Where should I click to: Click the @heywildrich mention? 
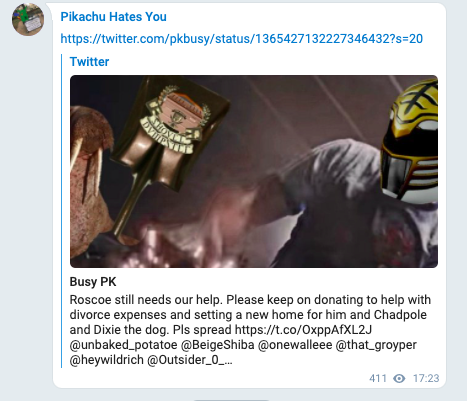[x=106, y=360]
